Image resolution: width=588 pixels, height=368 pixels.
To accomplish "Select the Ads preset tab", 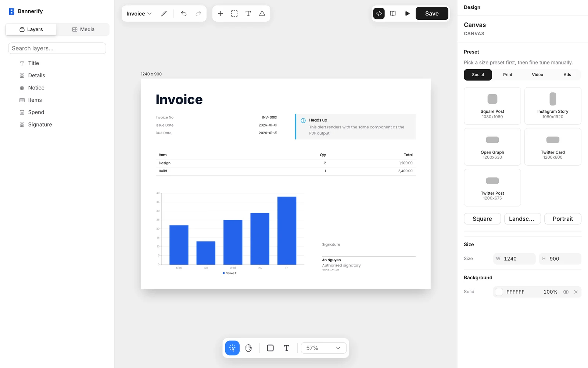I will coord(567,75).
